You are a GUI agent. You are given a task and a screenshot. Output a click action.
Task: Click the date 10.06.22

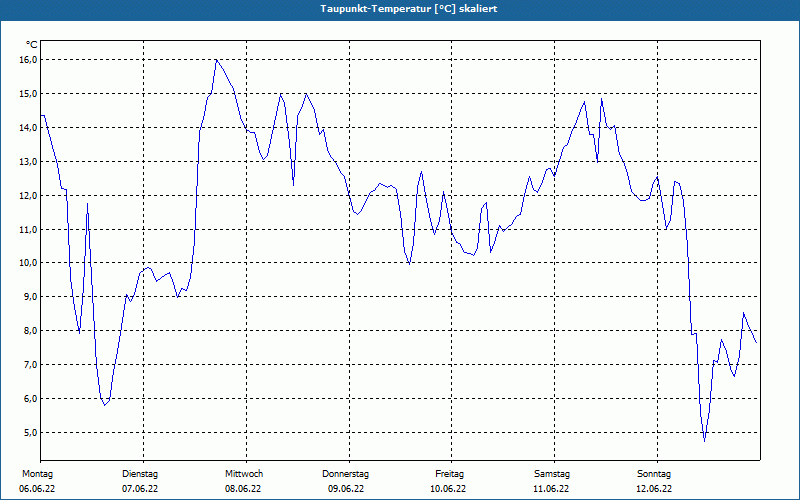pos(448,489)
